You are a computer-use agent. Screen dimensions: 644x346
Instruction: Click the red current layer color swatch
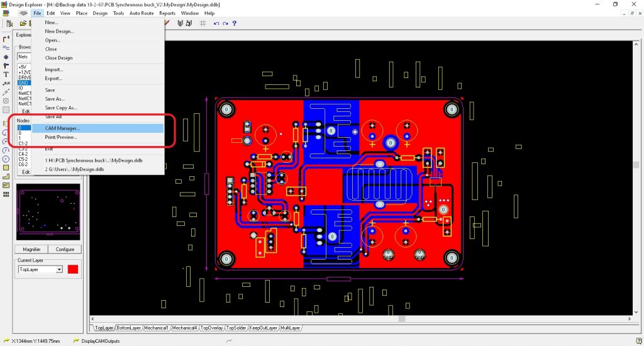(73, 270)
